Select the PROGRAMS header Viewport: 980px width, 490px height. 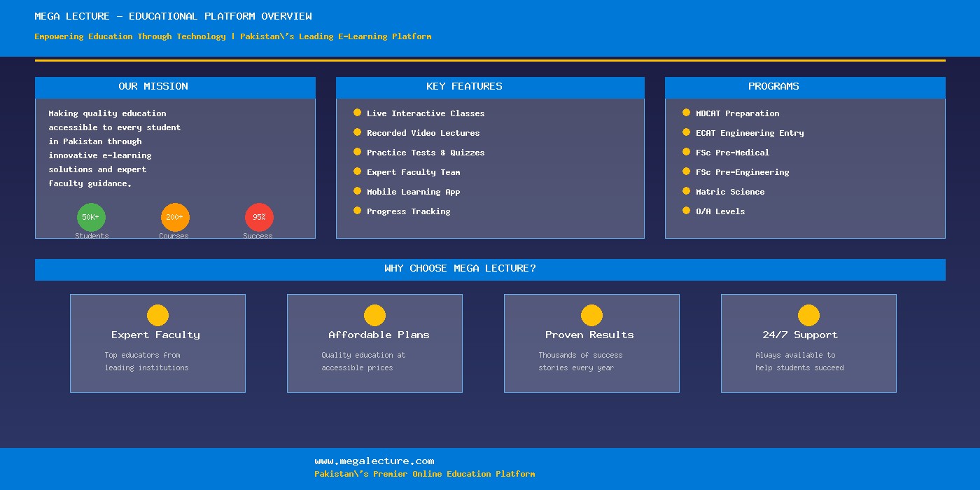[805, 87]
